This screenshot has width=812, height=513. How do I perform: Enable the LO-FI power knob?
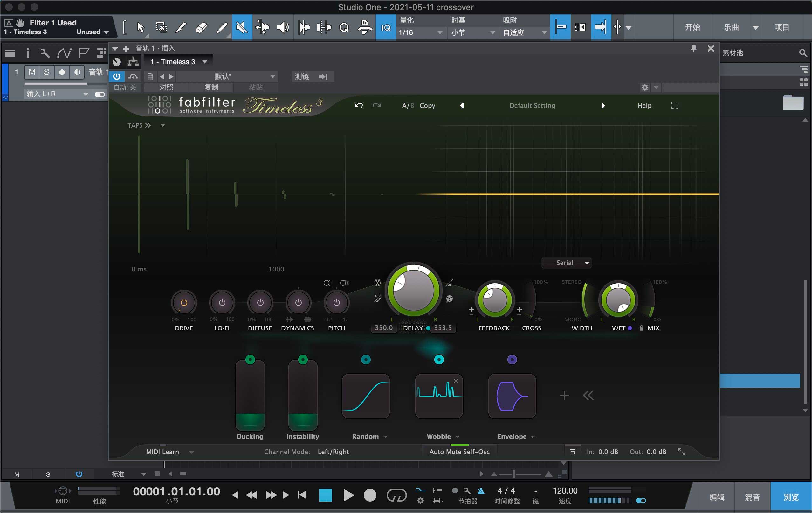click(x=222, y=302)
